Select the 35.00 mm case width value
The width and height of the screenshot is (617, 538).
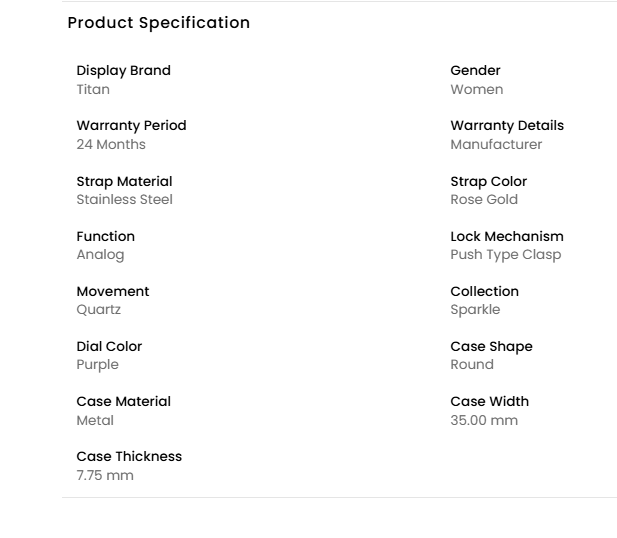coord(484,421)
